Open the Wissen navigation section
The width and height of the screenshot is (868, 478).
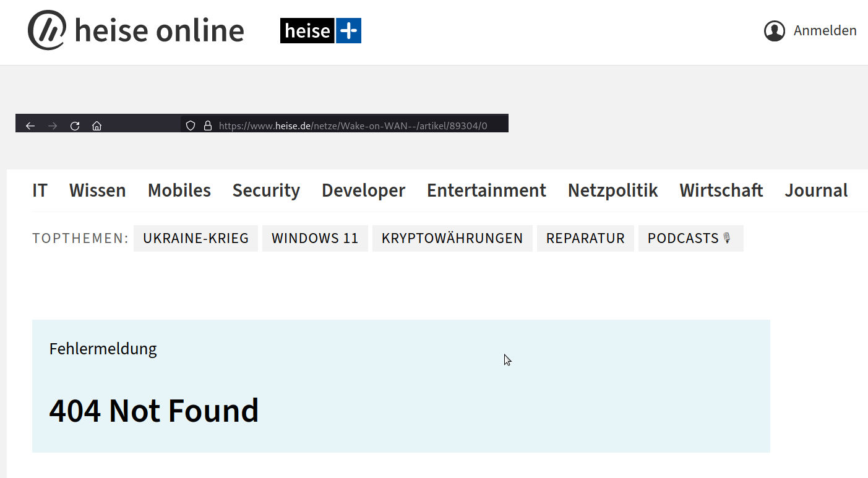pos(98,190)
